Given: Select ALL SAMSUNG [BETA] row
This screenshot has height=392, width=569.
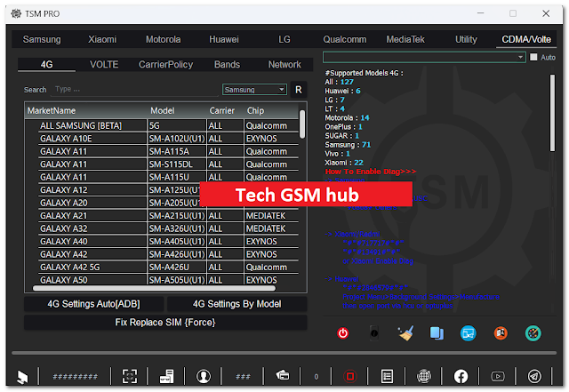Looking at the screenshot, I should [168, 125].
